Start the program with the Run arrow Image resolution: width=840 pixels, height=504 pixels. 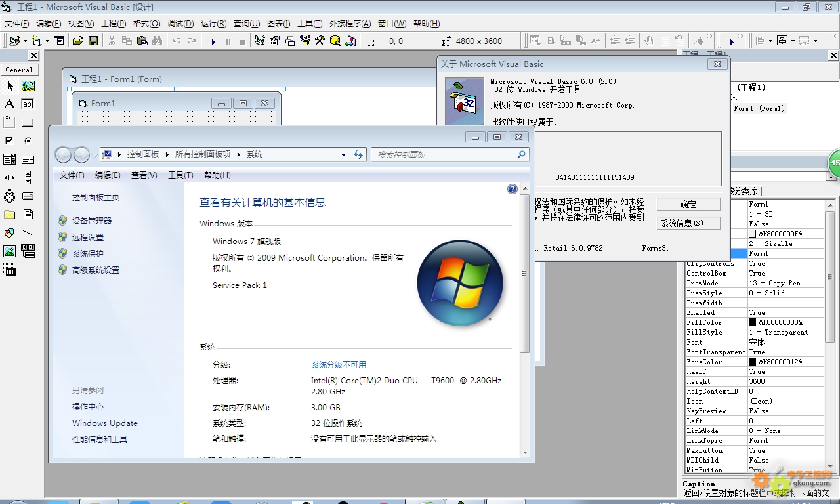tap(213, 41)
